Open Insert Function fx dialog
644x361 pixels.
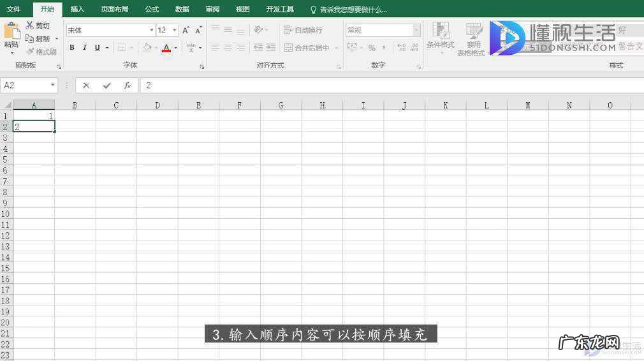[128, 85]
